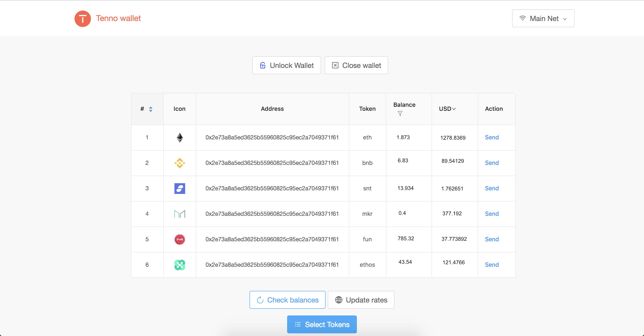Click the SNT Status token icon

pyautogui.click(x=180, y=188)
